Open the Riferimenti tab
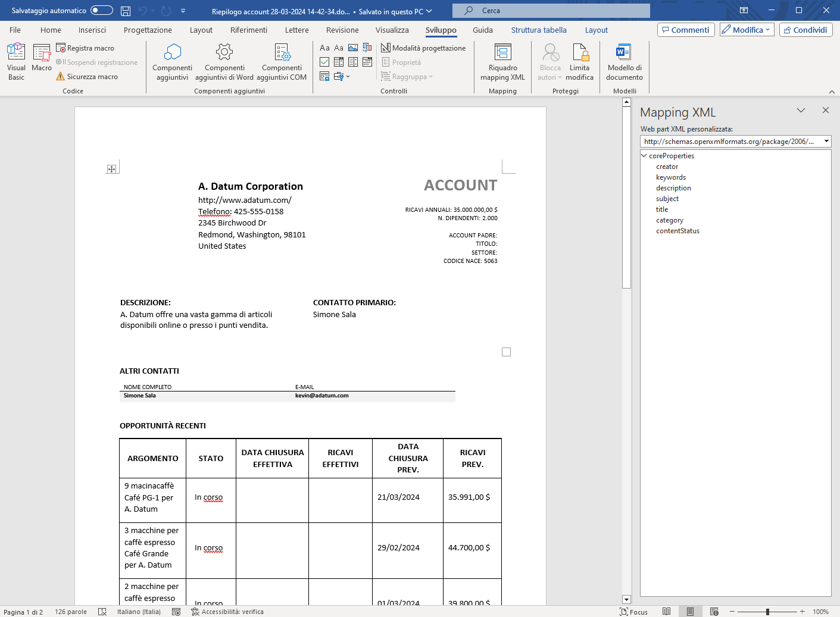 click(249, 30)
